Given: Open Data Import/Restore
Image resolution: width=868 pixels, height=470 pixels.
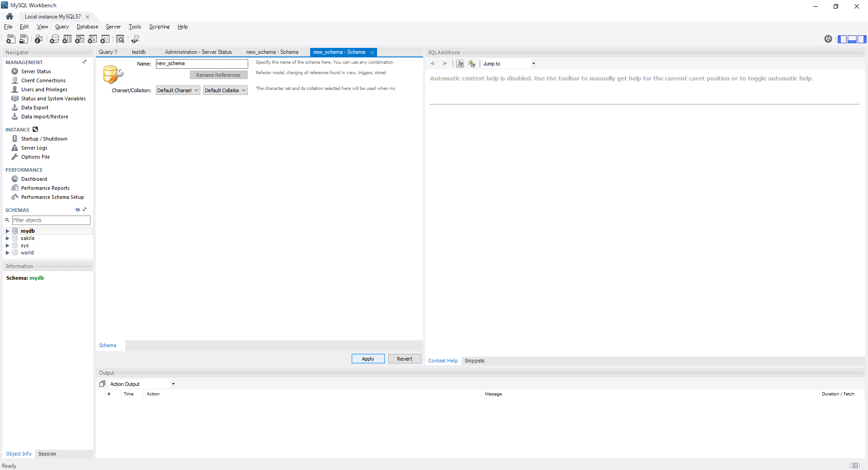Looking at the screenshot, I should click(x=44, y=117).
